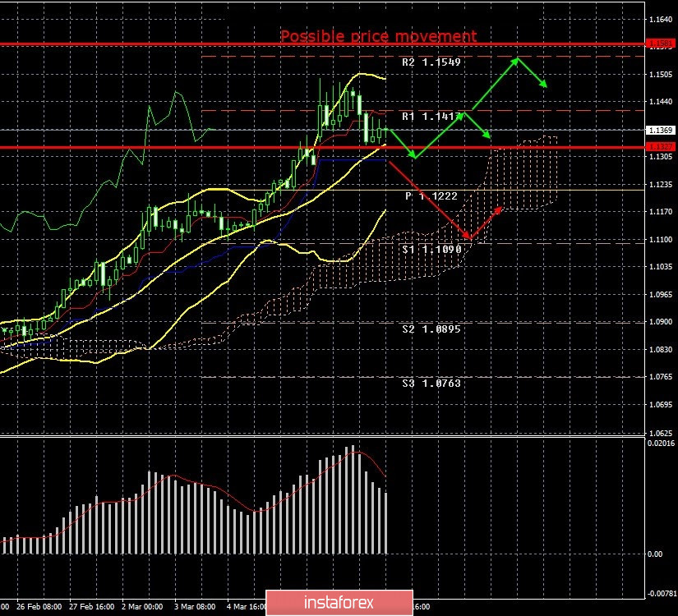Click the S2 1.0895 support label
Image resolution: width=678 pixels, height=616 pixels.
(431, 329)
